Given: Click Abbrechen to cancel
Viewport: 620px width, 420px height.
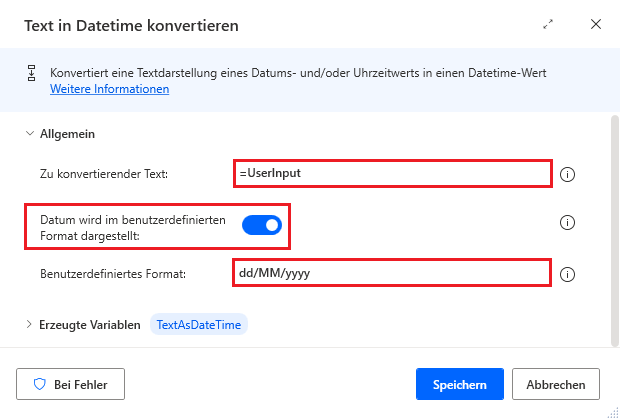Looking at the screenshot, I should click(x=556, y=384).
